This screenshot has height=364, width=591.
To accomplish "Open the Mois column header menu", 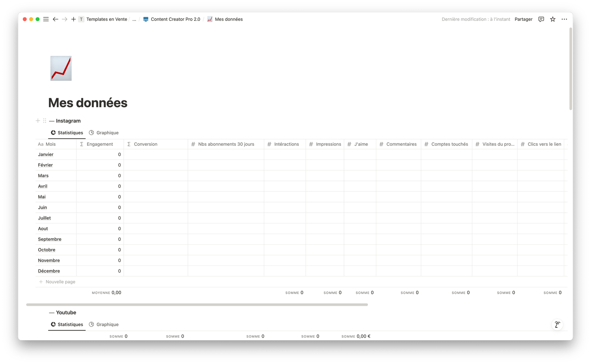I will pos(56,144).
